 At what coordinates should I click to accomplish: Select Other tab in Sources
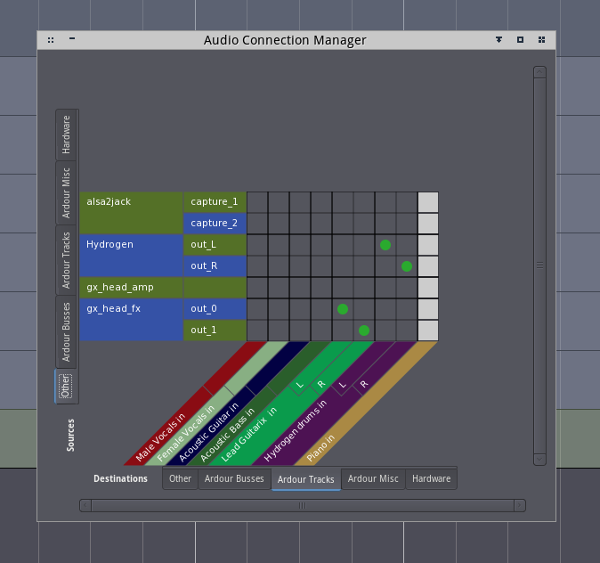pyautogui.click(x=67, y=386)
